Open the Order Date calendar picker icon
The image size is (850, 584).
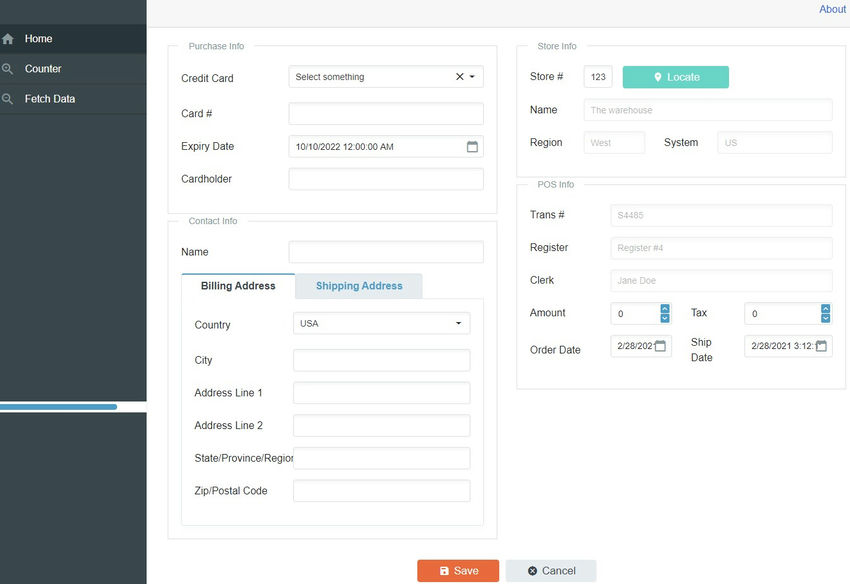pos(661,345)
